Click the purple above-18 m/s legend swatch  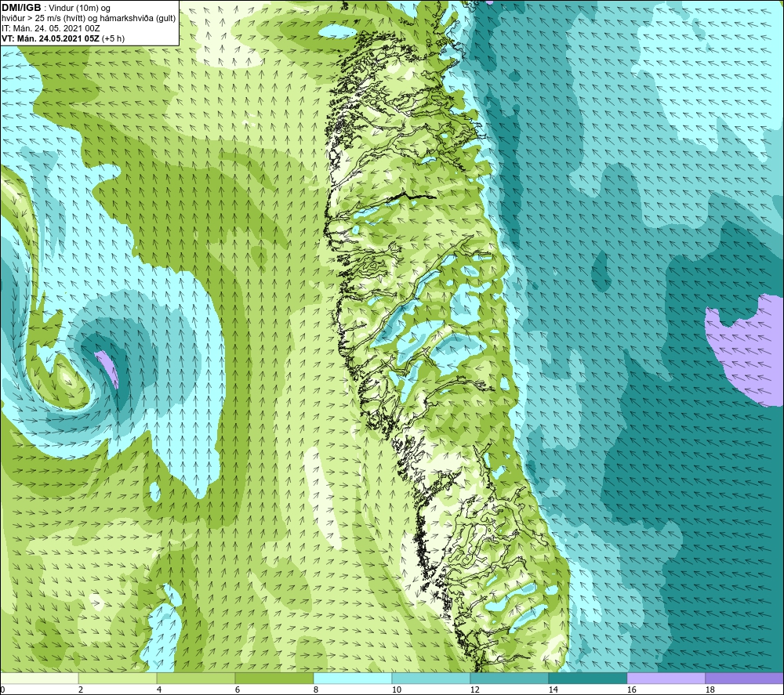[x=745, y=678]
